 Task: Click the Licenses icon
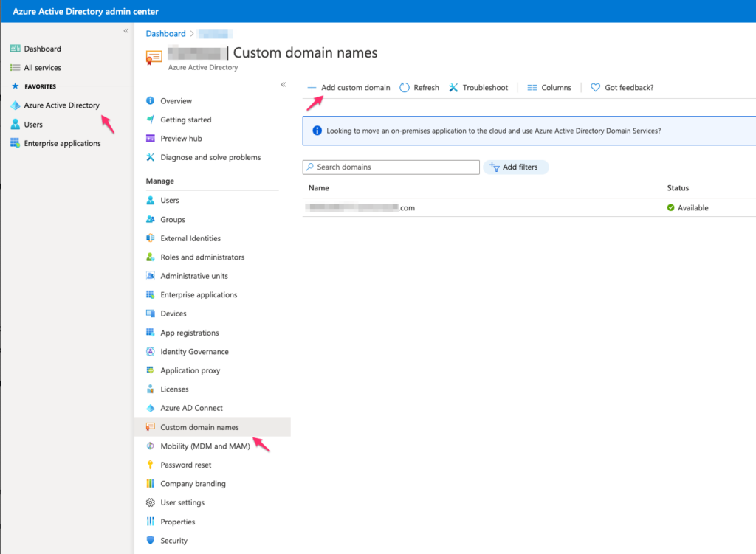tap(151, 389)
